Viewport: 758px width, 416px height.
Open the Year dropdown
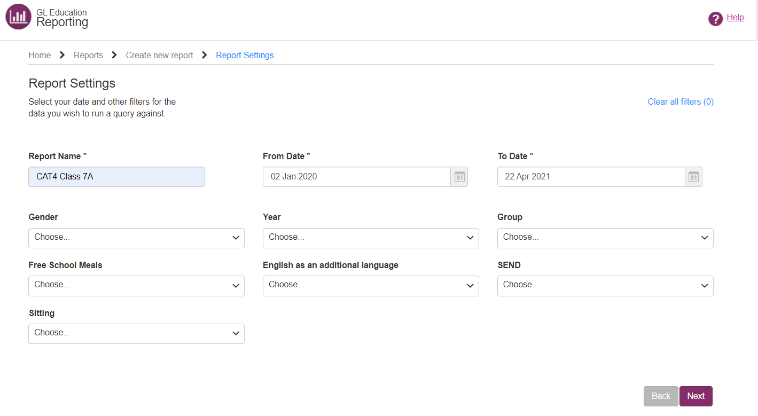point(370,238)
